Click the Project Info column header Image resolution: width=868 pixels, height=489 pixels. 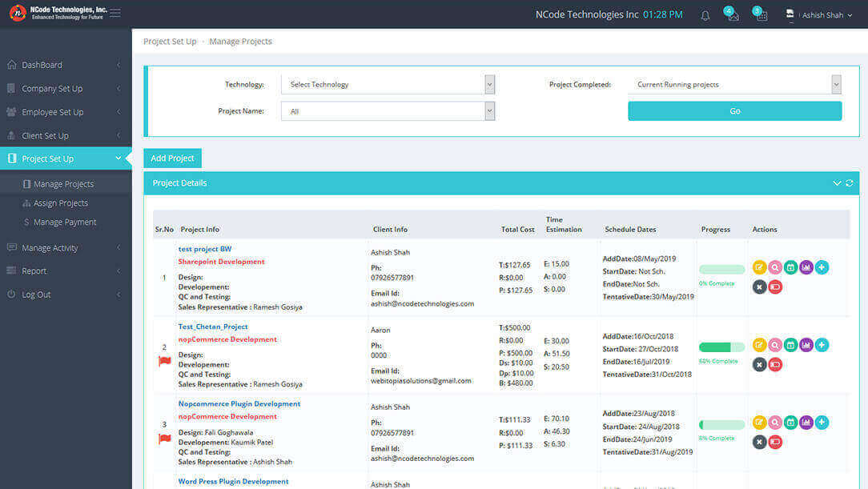point(200,229)
